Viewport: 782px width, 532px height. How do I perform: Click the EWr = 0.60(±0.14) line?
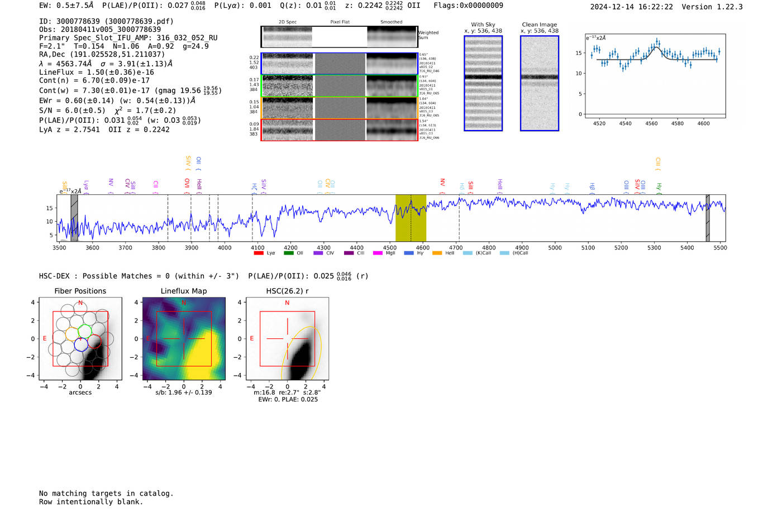click(117, 101)
